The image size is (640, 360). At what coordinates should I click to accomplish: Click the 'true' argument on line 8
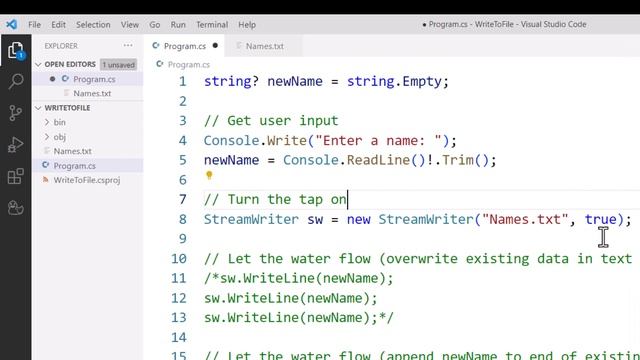point(600,219)
